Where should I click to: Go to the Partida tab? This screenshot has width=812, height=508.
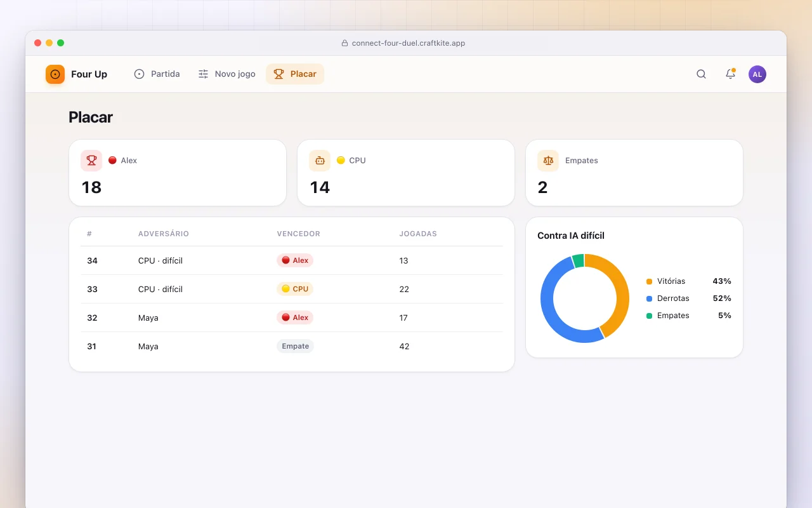click(157, 74)
